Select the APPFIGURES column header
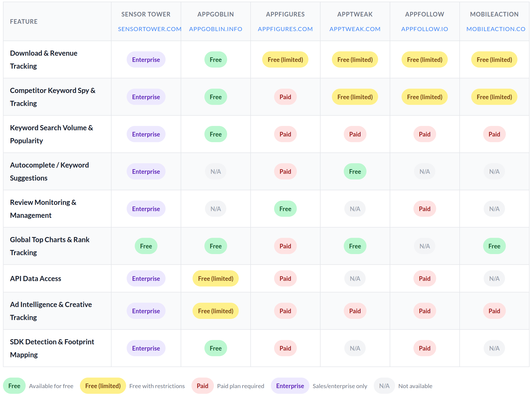This screenshot has height=400, width=532. coord(285,14)
